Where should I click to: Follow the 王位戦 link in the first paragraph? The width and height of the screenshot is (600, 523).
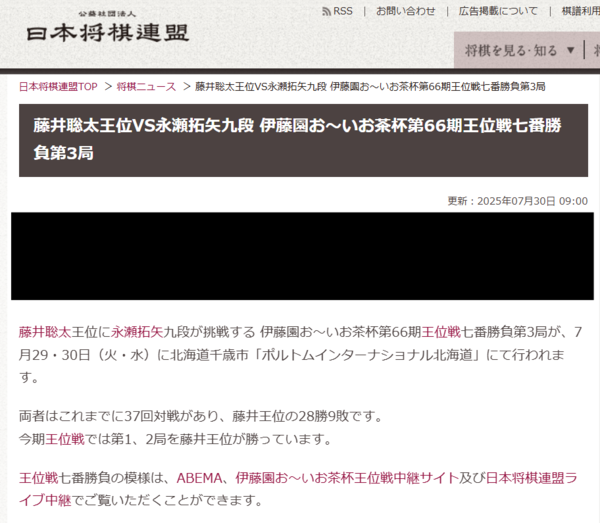441,332
